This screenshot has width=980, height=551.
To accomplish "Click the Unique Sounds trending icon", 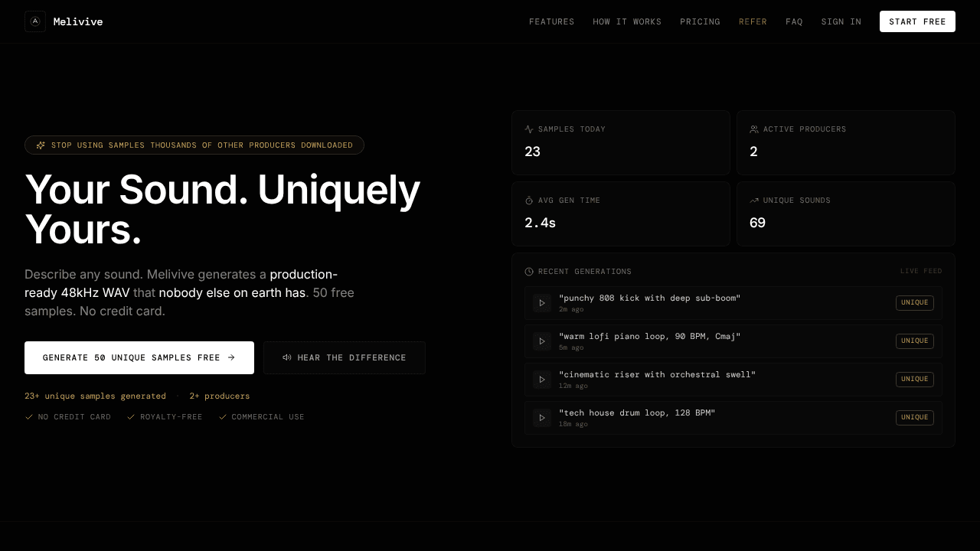I will [x=754, y=201].
